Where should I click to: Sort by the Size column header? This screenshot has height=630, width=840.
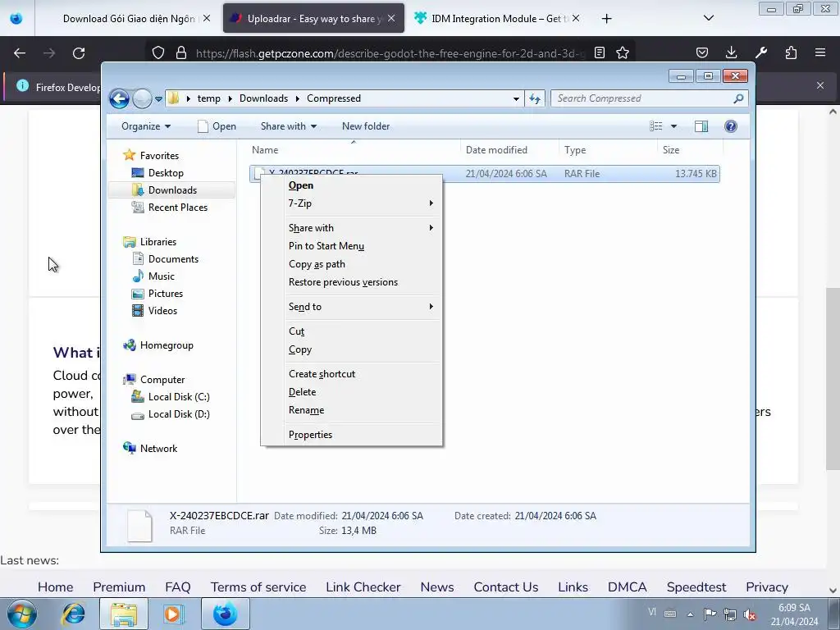690,150
